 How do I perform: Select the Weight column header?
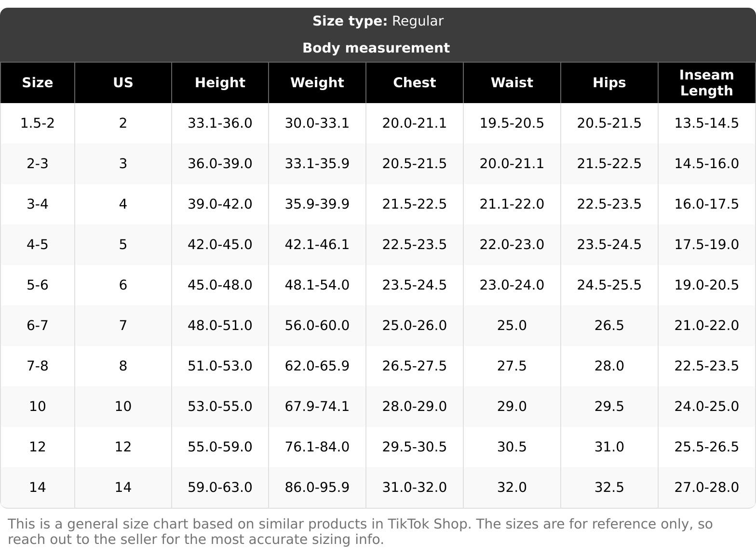[317, 83]
